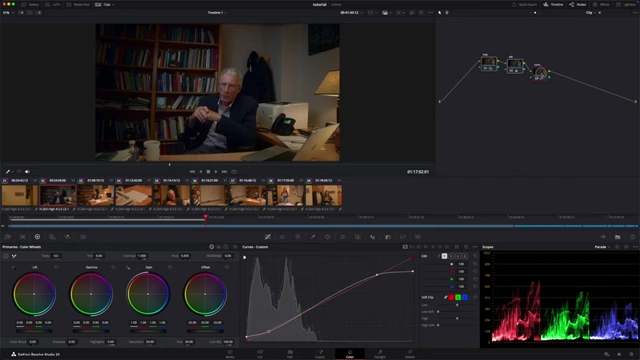
Task: Click the stop transport button
Action: pyautogui.click(x=208, y=171)
